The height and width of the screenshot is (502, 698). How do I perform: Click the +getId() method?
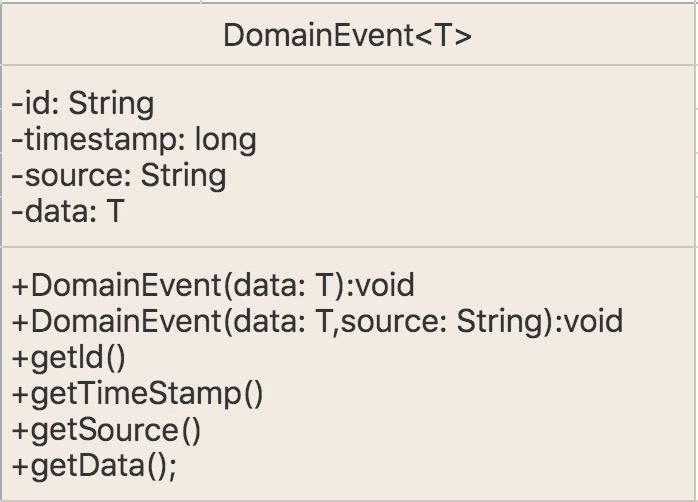click(x=69, y=357)
